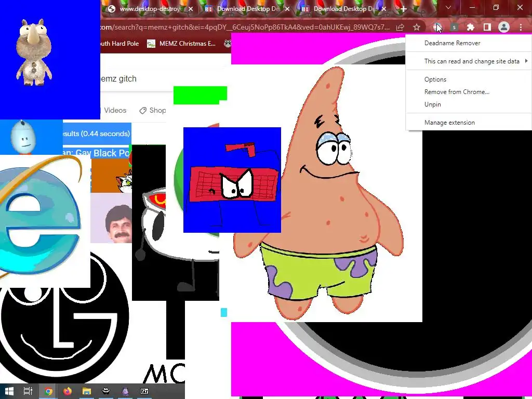Switch to the middle Download Desktop tab
This screenshot has width=532, height=399.
248,9
